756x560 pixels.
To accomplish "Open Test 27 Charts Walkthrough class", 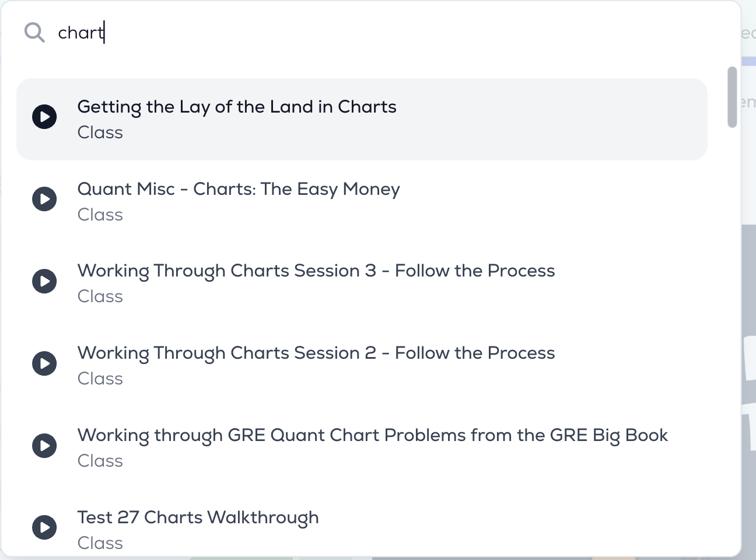I will (362, 528).
